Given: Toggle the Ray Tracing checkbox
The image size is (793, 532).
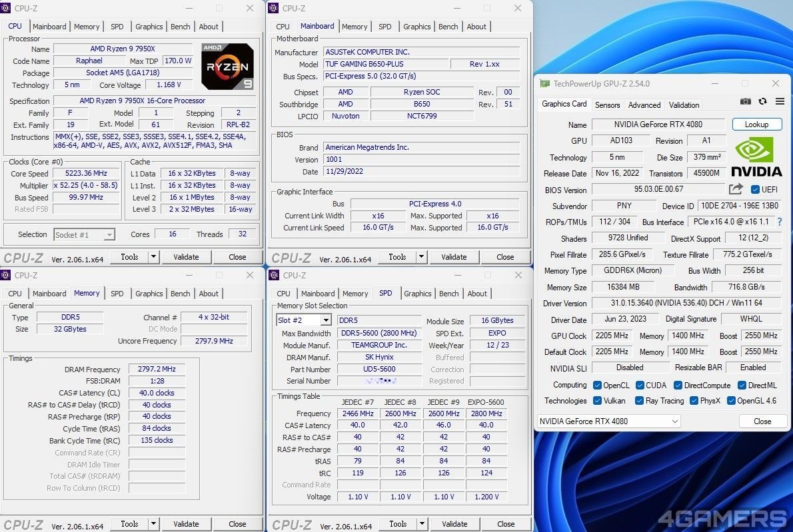Looking at the screenshot, I should (x=639, y=401).
